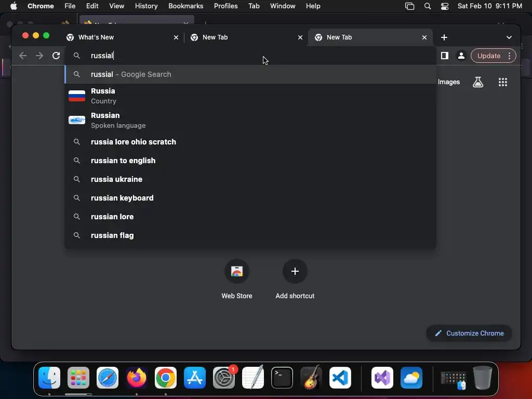This screenshot has height=399, width=532.
Task: Launch GarageBand from the Dock
Action: [311, 377]
